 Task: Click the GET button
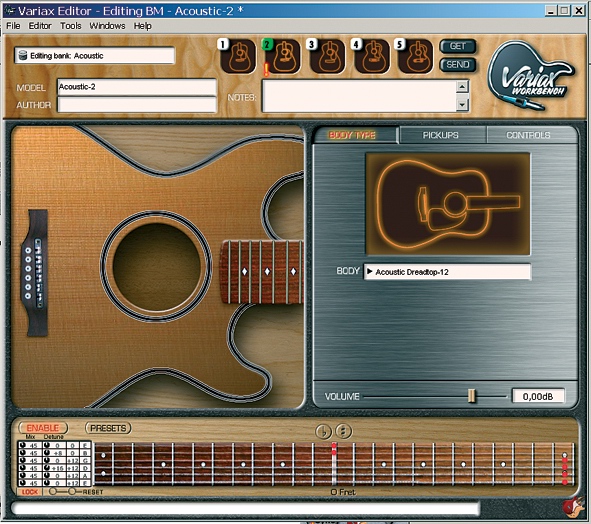pos(458,46)
